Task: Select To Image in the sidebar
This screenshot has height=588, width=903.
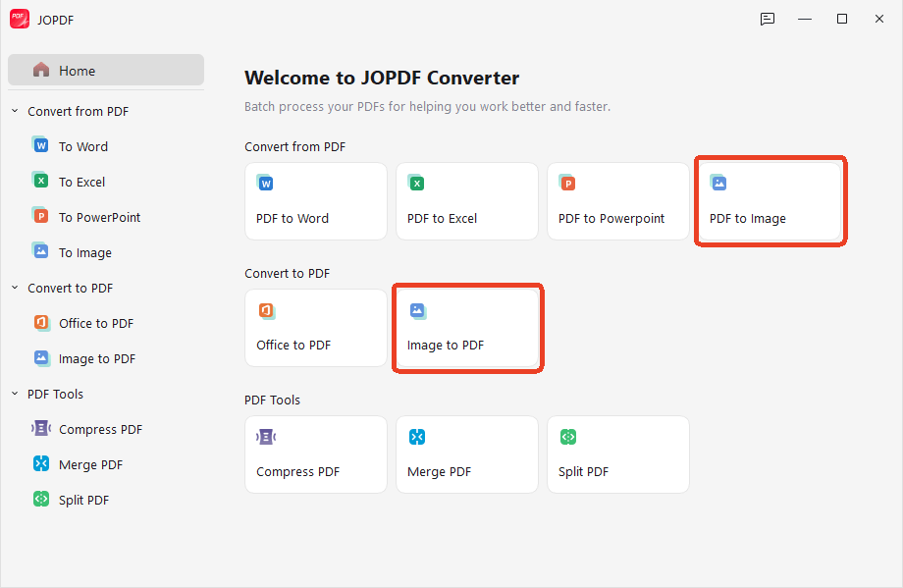Action: click(x=85, y=253)
